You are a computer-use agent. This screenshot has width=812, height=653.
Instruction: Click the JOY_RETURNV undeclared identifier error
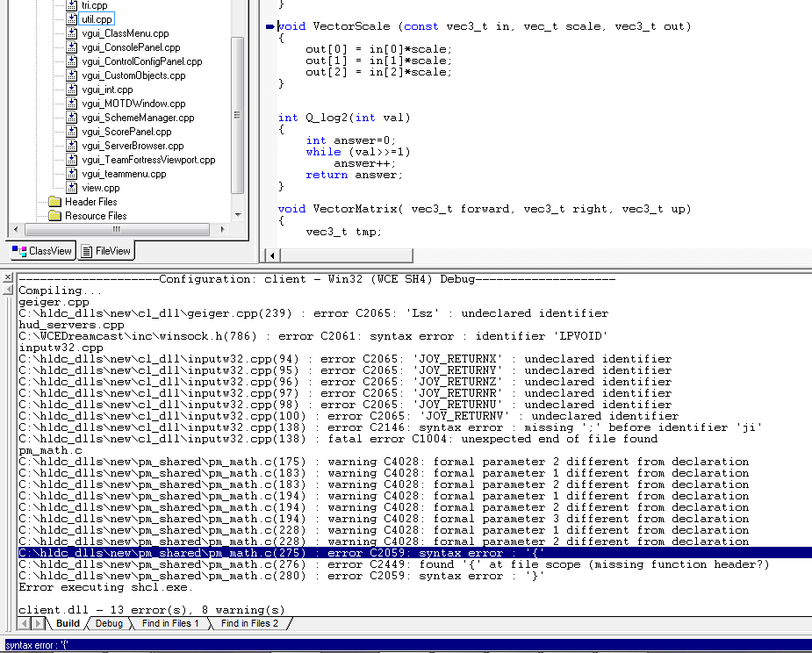coord(349,416)
